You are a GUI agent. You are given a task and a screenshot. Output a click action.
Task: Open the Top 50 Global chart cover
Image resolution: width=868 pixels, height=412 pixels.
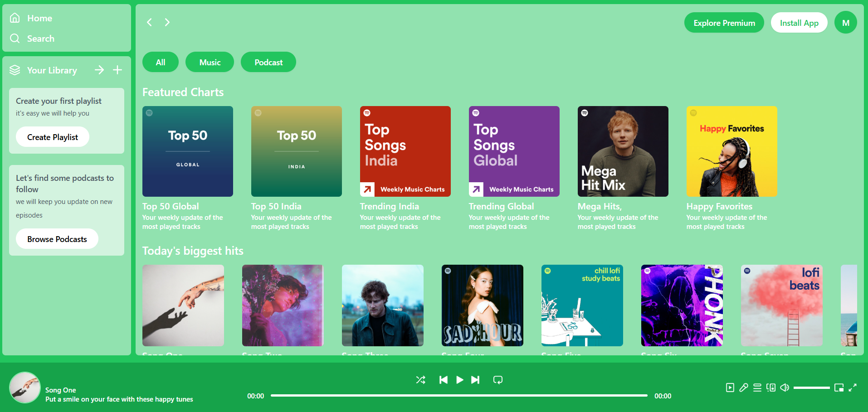(188, 151)
